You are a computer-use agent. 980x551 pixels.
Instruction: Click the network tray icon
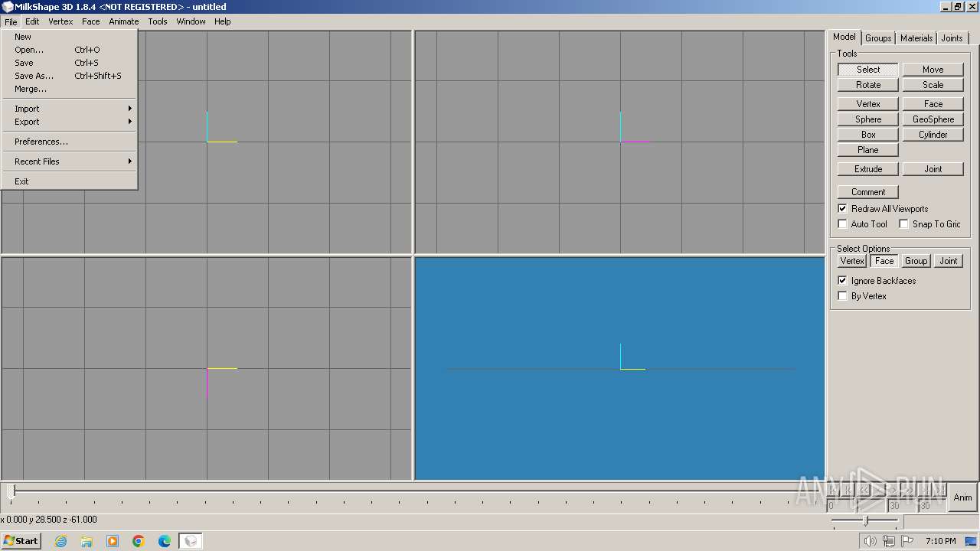tap(888, 541)
